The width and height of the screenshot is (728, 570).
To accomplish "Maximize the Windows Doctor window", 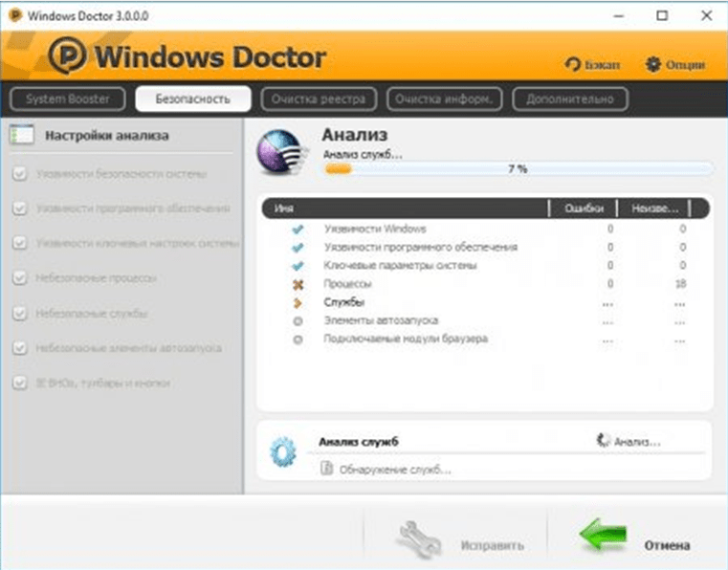I will point(662,16).
